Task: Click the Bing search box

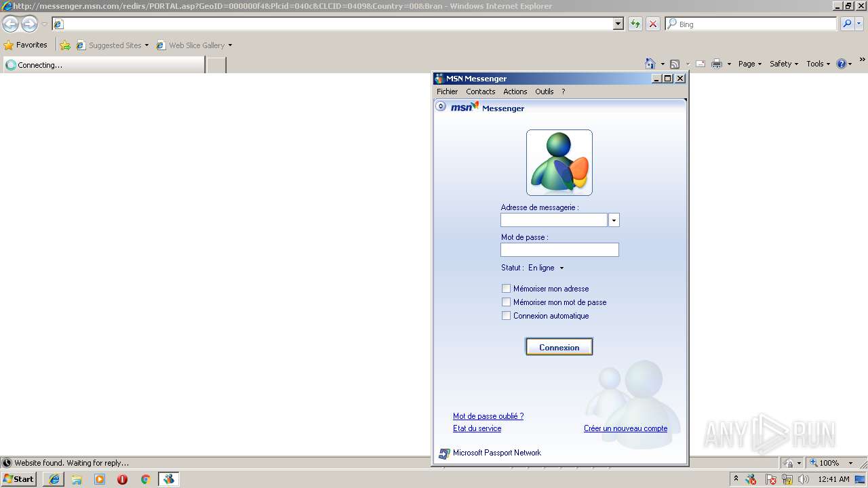Action: [751, 24]
